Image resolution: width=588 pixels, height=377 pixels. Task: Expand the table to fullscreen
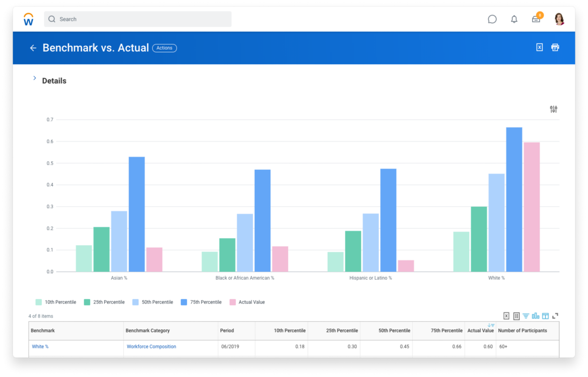555,316
